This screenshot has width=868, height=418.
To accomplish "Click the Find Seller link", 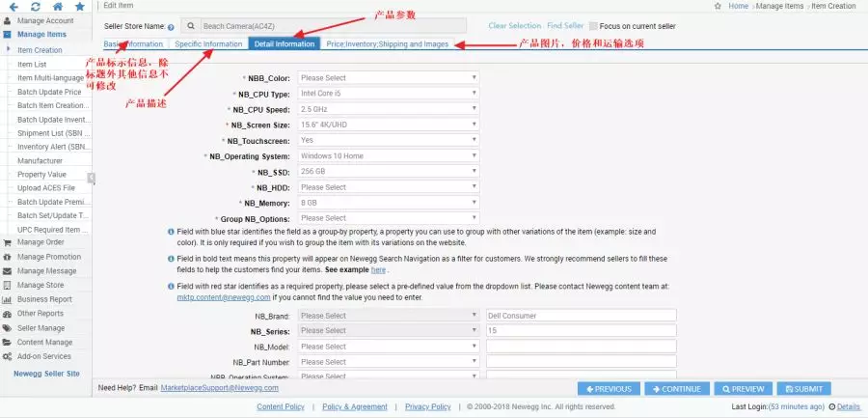I will click(565, 25).
